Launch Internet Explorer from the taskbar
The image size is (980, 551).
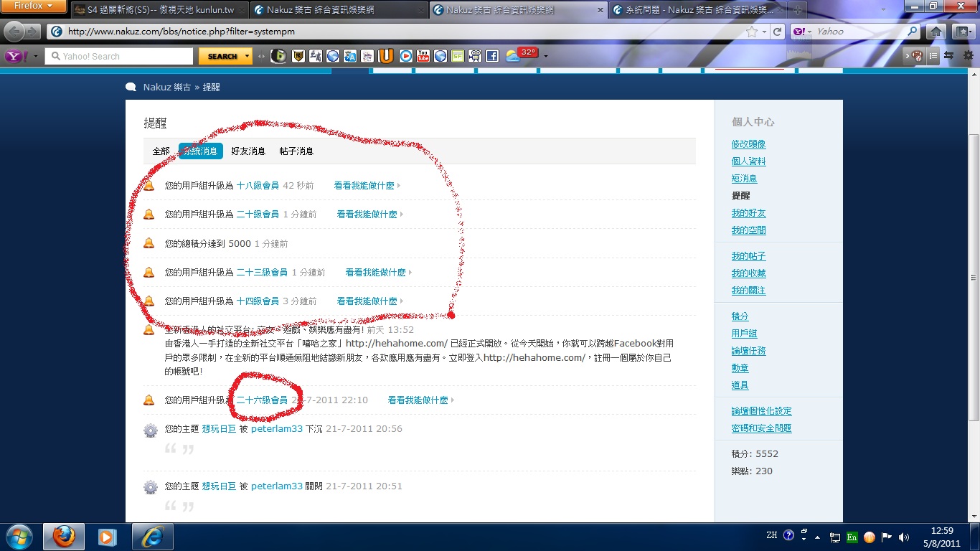pos(153,537)
